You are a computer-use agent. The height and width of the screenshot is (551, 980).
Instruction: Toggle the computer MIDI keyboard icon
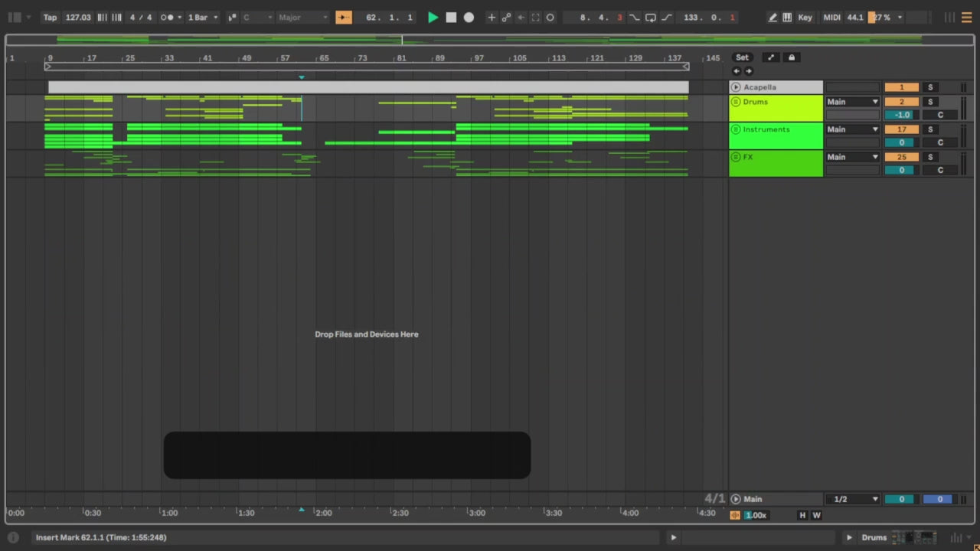(x=787, y=18)
